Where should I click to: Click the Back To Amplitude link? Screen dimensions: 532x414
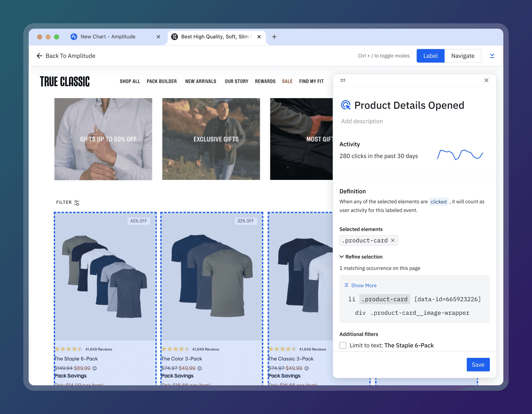point(70,56)
